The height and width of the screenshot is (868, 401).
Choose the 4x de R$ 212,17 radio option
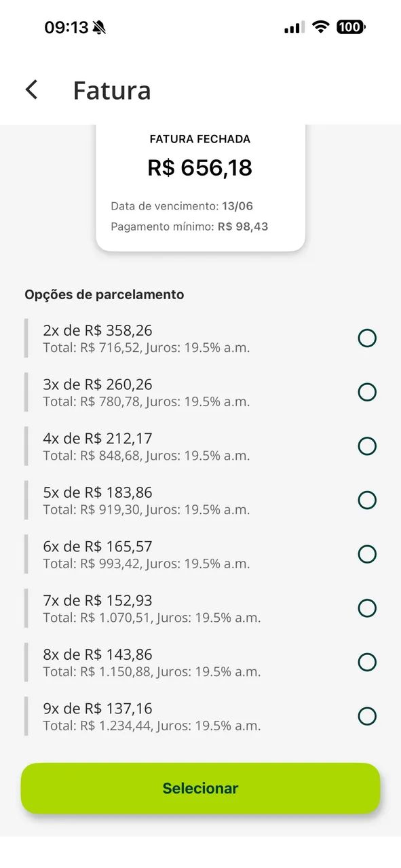[x=367, y=446]
